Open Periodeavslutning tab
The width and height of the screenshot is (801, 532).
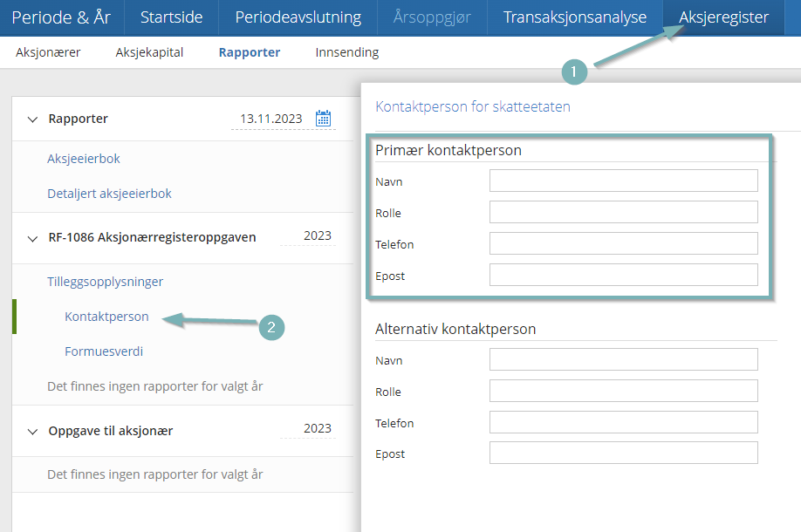click(x=298, y=17)
